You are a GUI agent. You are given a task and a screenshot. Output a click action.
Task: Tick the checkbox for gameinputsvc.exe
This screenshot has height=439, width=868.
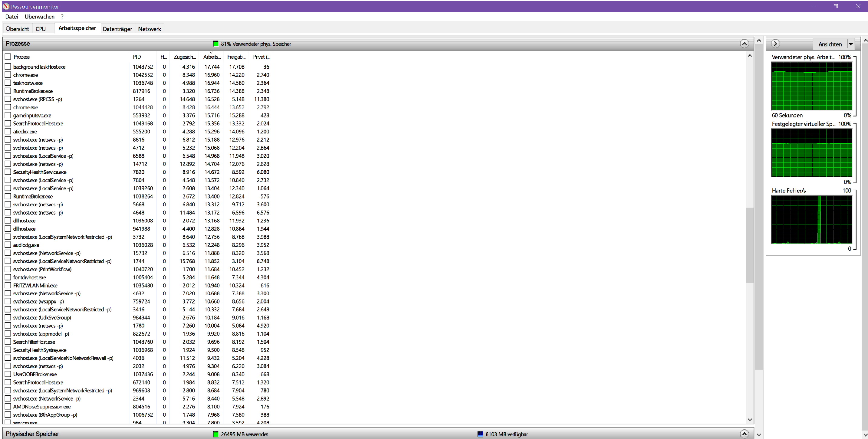click(x=8, y=115)
